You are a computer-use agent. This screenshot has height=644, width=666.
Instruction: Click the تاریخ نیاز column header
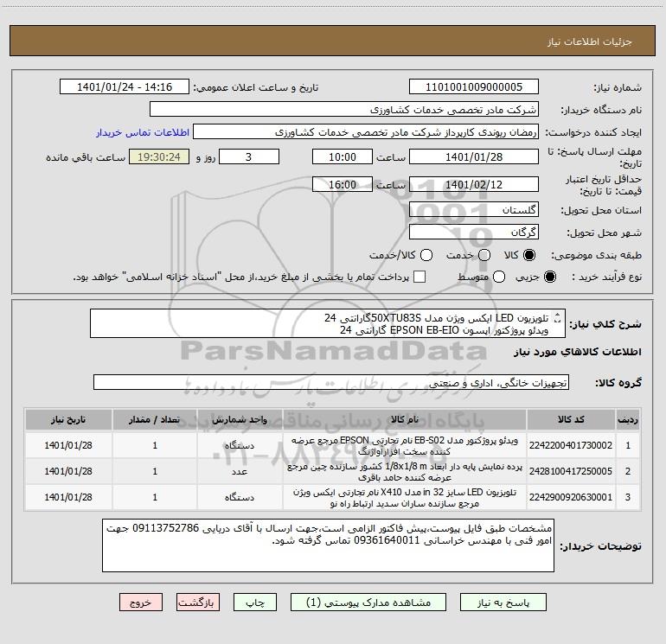tap(68, 419)
